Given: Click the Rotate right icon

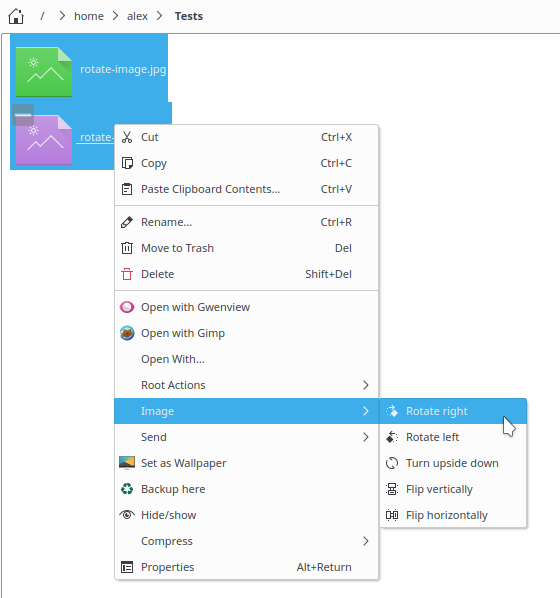Looking at the screenshot, I should tap(392, 411).
